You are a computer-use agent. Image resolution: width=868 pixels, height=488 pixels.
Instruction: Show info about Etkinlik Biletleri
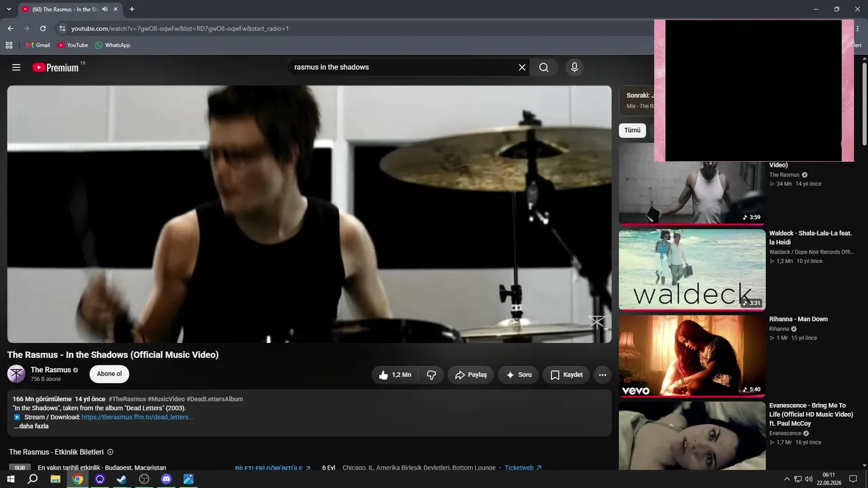[x=111, y=452]
